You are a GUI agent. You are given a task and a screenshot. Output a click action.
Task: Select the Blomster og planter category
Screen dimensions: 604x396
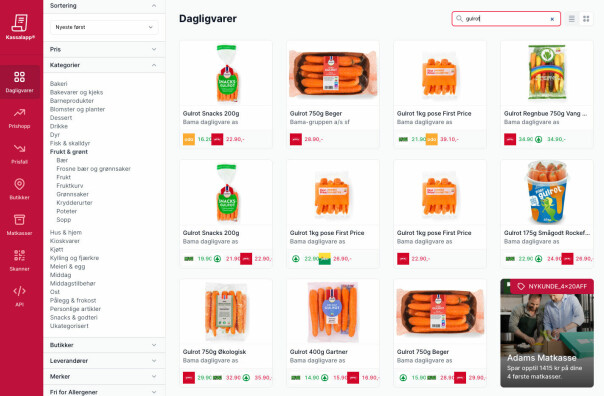(x=77, y=109)
